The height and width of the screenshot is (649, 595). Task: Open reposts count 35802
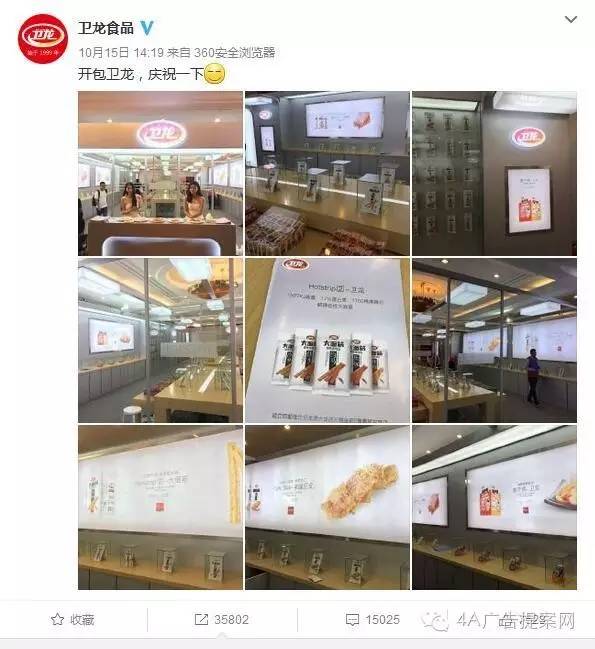[231, 620]
